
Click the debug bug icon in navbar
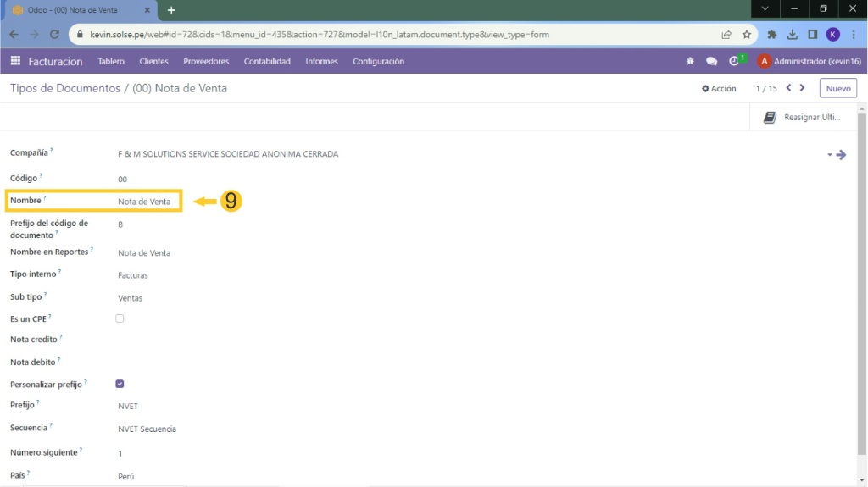690,61
